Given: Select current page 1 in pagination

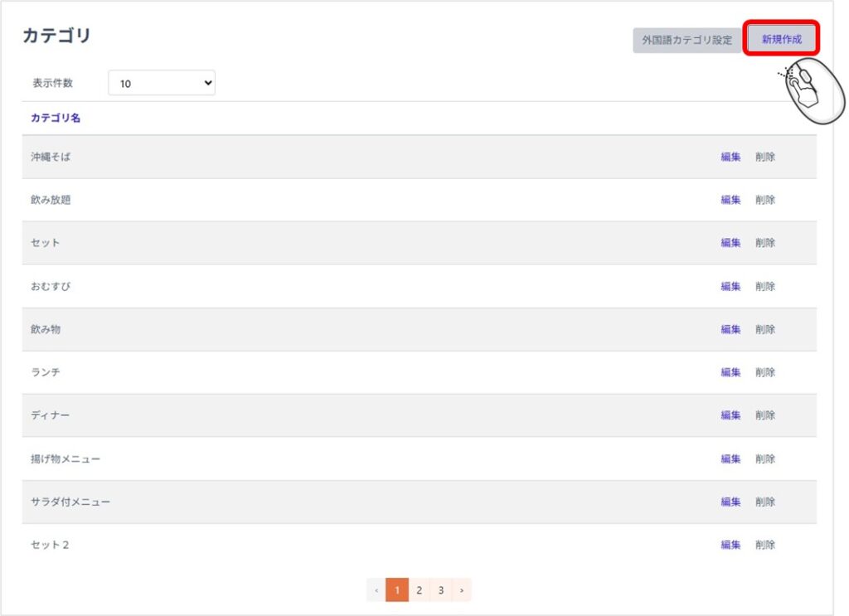Looking at the screenshot, I should 397,590.
